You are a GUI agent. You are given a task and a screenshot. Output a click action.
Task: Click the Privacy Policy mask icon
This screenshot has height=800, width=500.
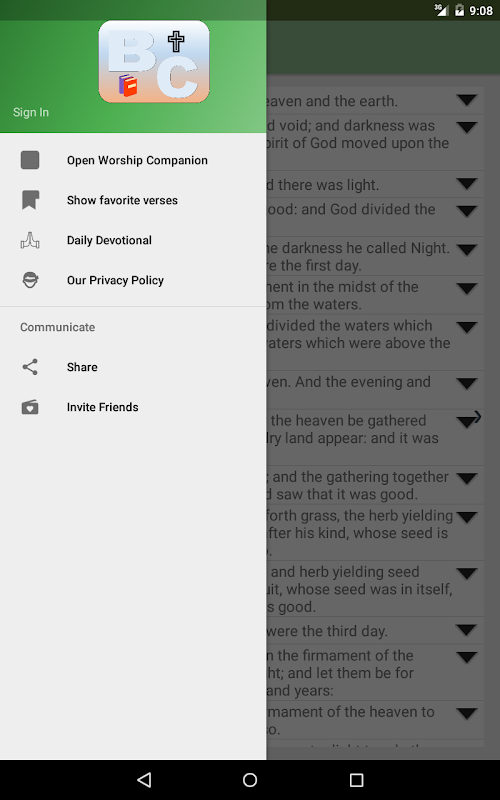30,280
